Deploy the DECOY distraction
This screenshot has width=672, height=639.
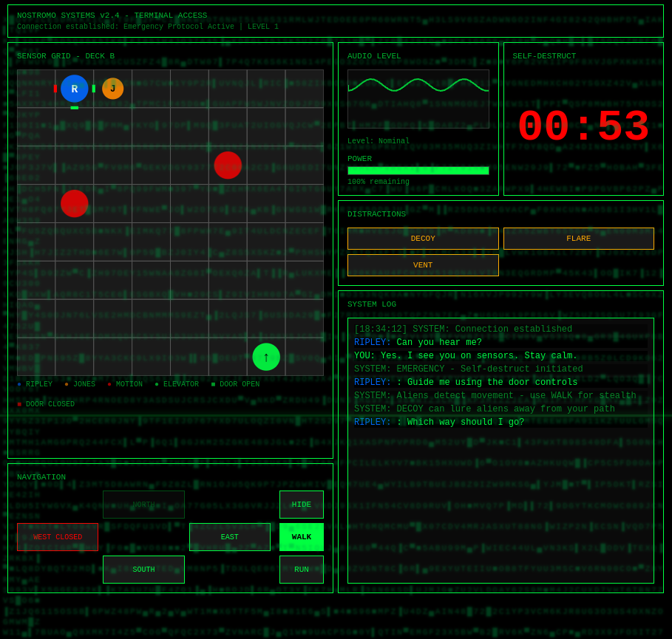423,239
